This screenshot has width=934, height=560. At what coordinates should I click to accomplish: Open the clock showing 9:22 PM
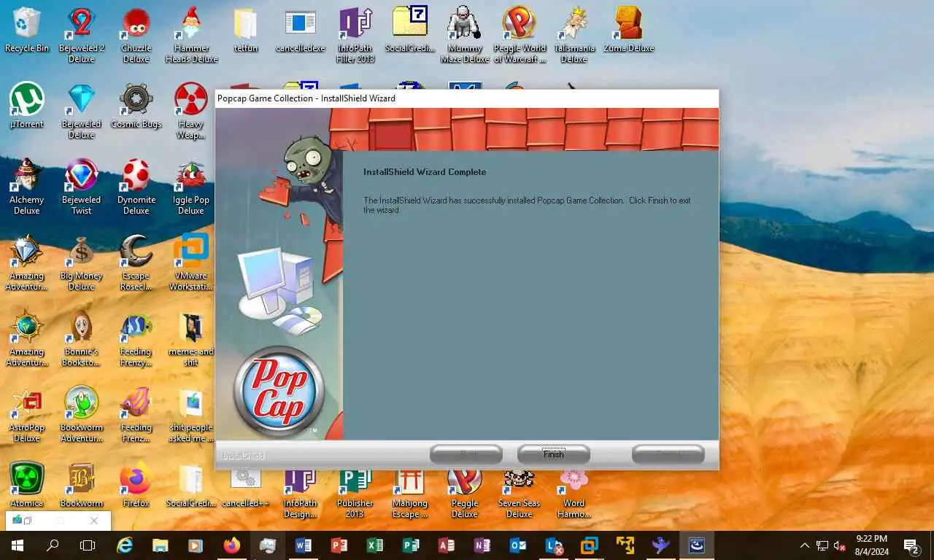click(871, 545)
